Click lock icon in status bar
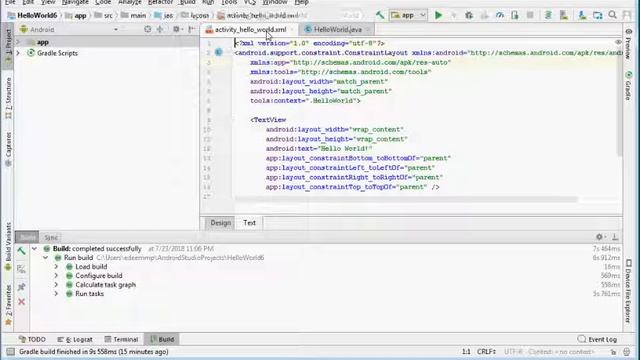Viewport: 640px width, 360px height. point(613,352)
